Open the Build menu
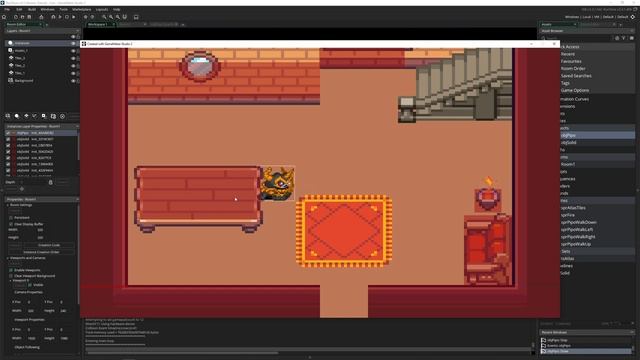The width and height of the screenshot is (640, 360). 31,9
